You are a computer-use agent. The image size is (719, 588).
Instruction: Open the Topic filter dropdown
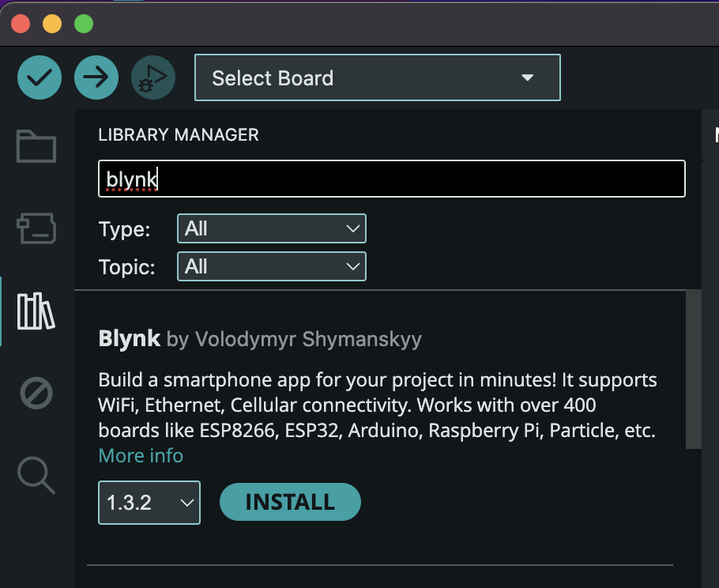click(x=271, y=267)
